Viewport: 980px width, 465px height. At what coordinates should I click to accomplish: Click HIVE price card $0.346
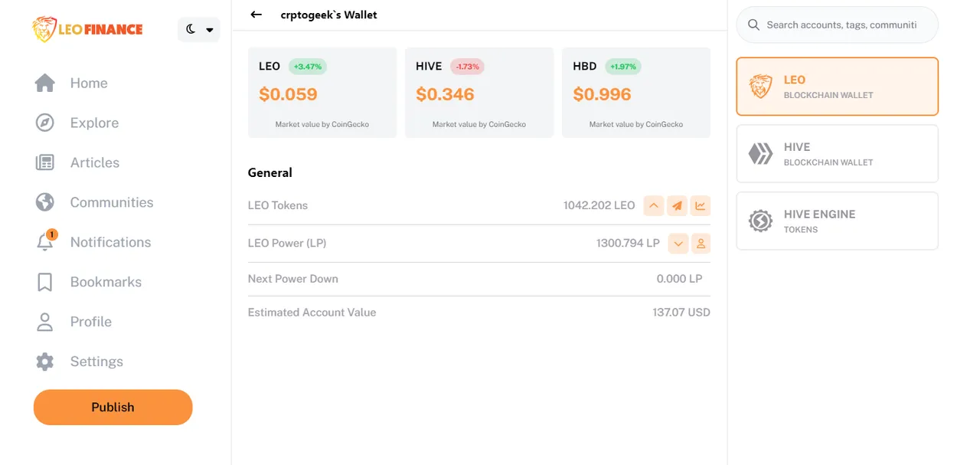[x=479, y=93]
